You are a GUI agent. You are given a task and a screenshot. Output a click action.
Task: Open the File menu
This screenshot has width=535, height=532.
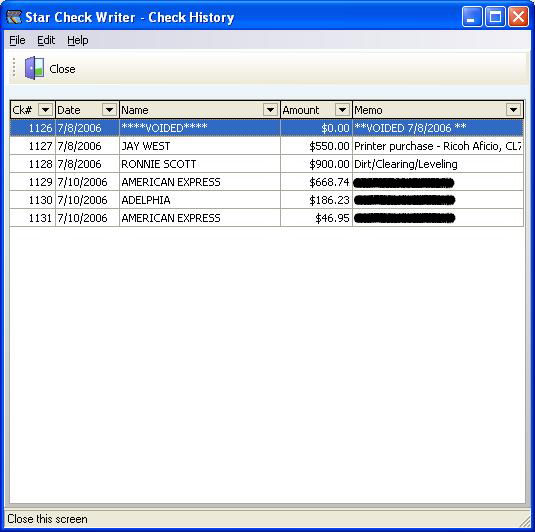tap(17, 40)
